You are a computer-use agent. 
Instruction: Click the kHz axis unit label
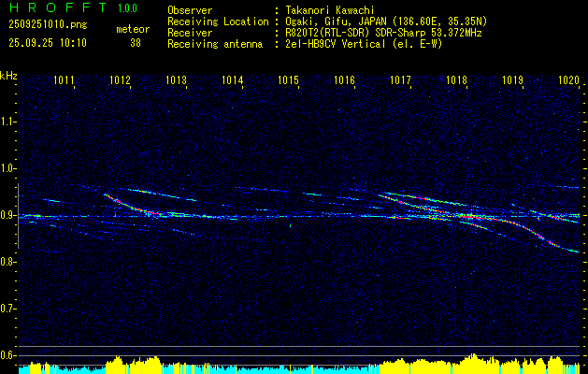click(x=8, y=76)
